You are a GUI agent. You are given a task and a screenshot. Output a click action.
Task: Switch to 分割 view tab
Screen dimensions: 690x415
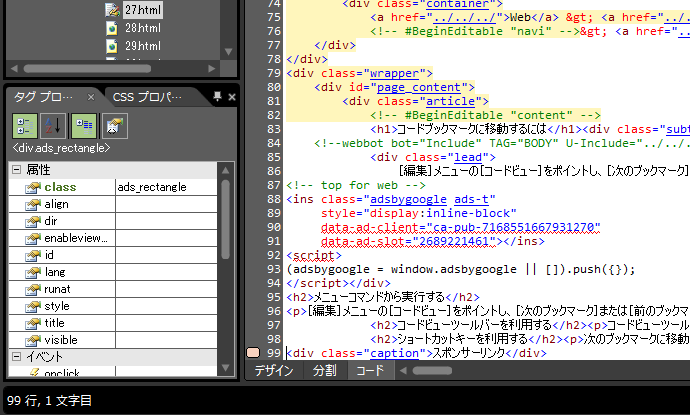[x=325, y=371]
